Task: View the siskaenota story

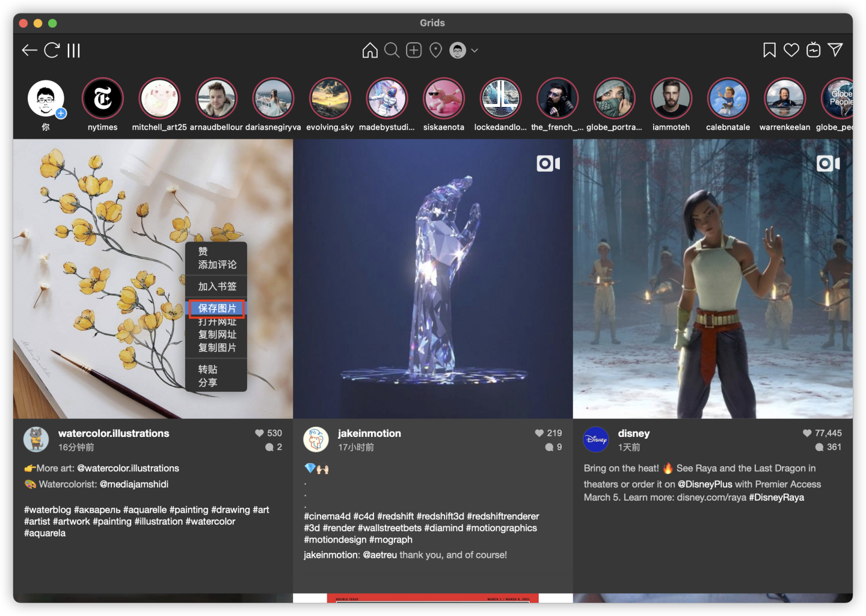Action: click(x=444, y=99)
